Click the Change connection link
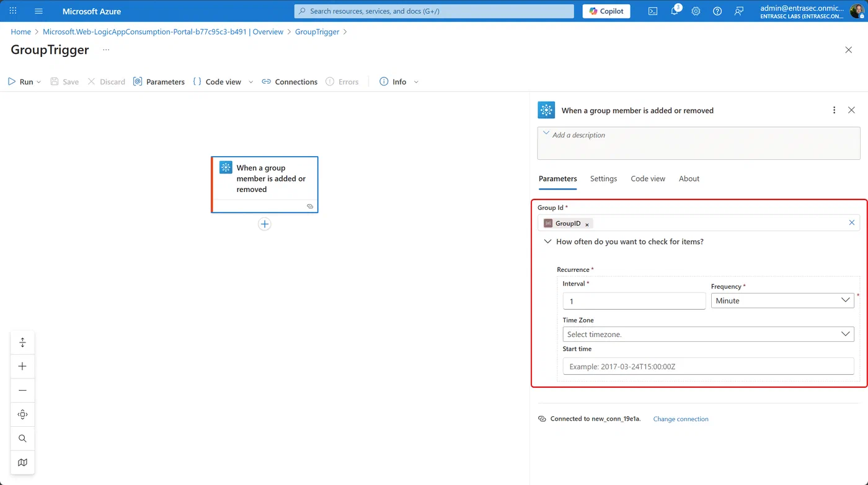This screenshot has height=485, width=868. 681,419
